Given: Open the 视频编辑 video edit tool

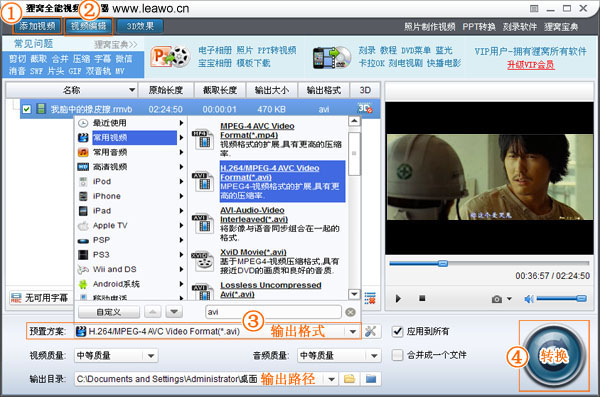Looking at the screenshot, I should (88, 26).
